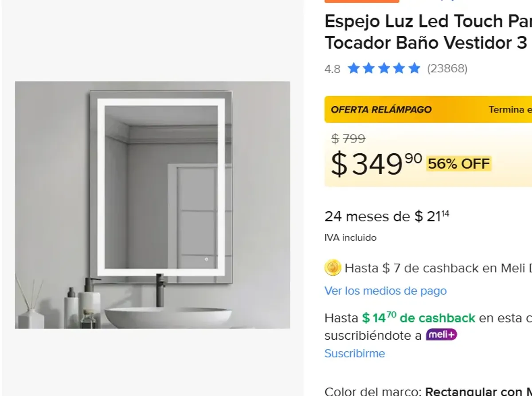The width and height of the screenshot is (532, 396).
Task: Click the product title Espejo Luz Led Touch
Action: coord(426,31)
